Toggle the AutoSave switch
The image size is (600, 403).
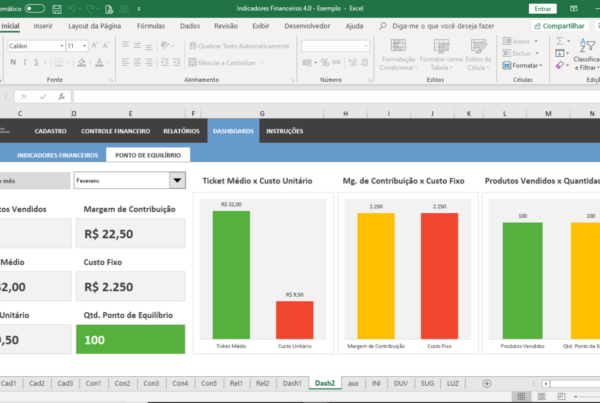coord(35,8)
